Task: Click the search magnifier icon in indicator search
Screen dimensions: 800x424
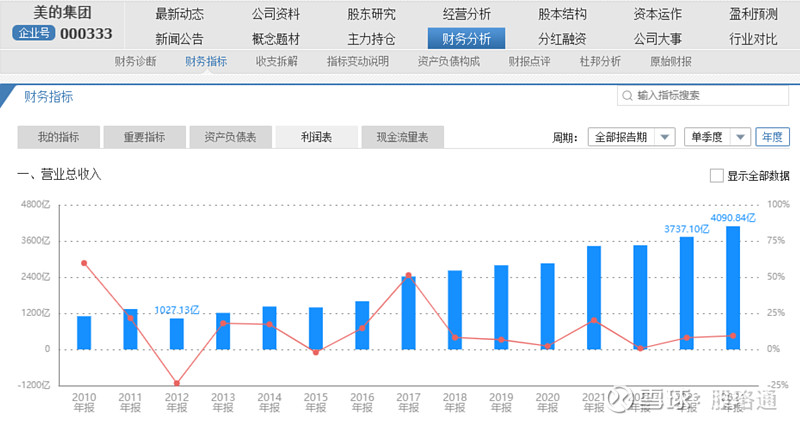Action: click(x=628, y=95)
